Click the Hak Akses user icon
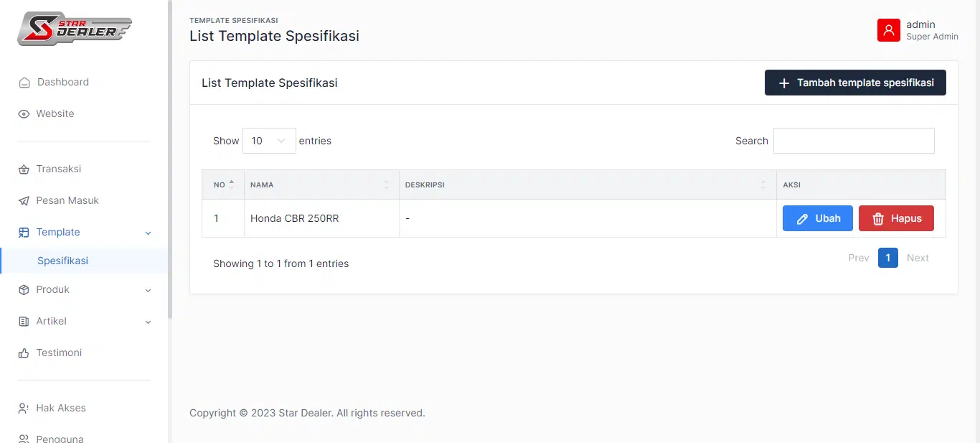The height and width of the screenshot is (443, 980). click(x=24, y=409)
